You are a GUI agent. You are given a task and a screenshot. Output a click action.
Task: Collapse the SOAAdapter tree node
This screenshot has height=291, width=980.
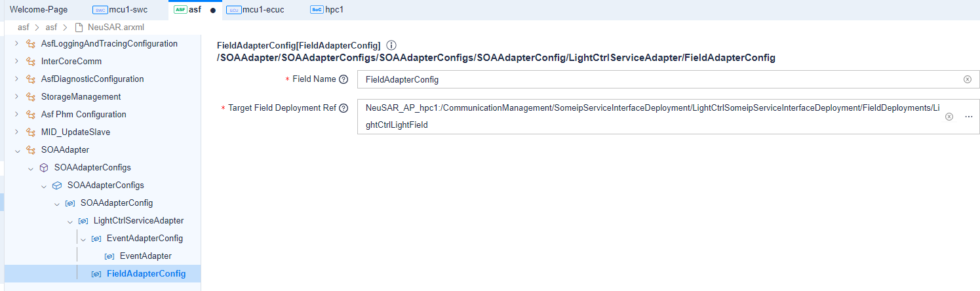click(17, 149)
